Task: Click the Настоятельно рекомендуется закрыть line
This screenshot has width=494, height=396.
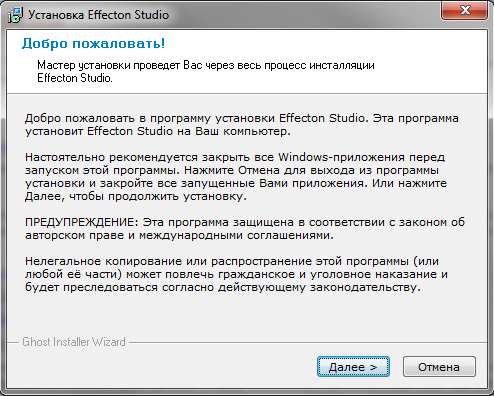Action: (x=235, y=157)
